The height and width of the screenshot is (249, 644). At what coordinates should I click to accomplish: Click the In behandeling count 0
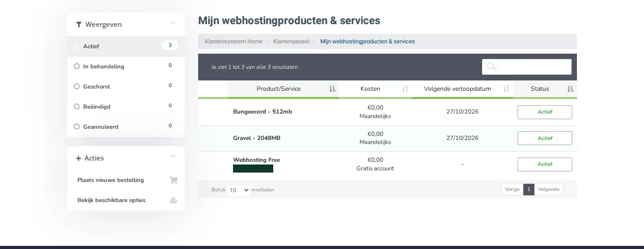[x=170, y=65]
